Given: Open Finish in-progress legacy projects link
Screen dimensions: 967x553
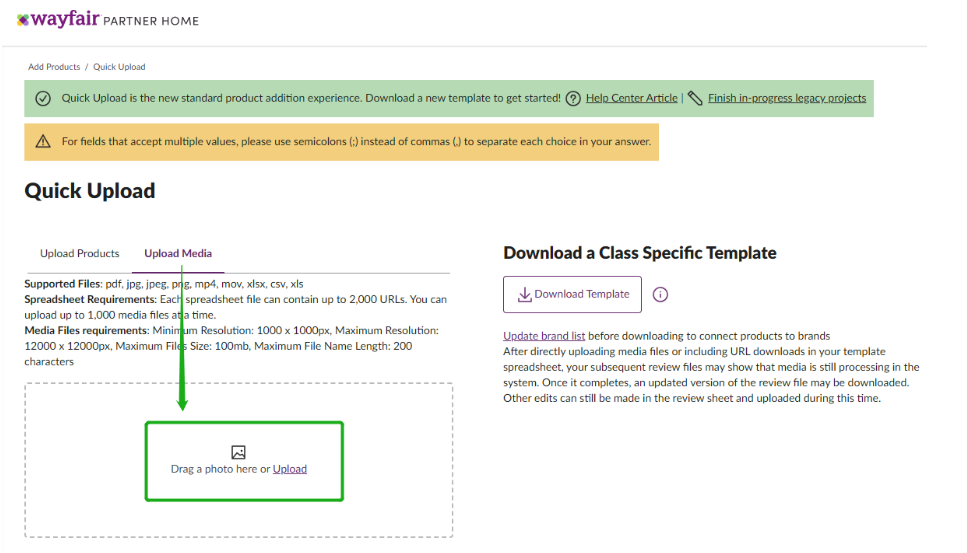Looking at the screenshot, I should coord(787,98).
